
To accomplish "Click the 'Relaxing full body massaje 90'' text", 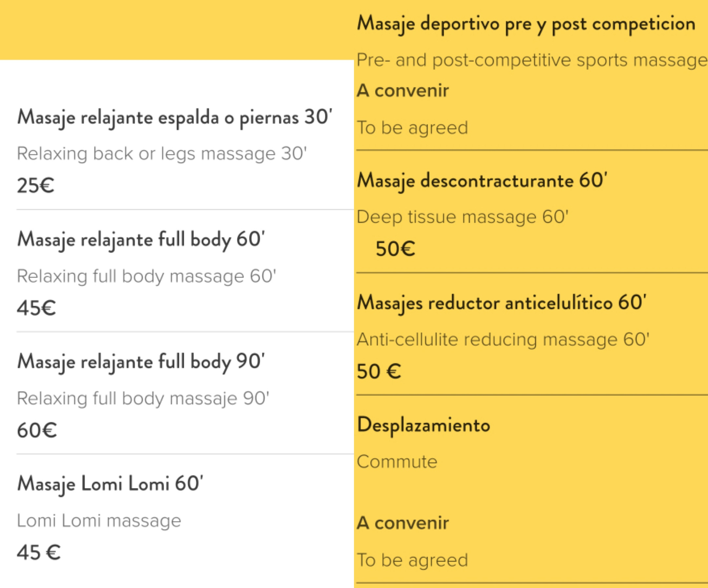I will click(x=143, y=399).
